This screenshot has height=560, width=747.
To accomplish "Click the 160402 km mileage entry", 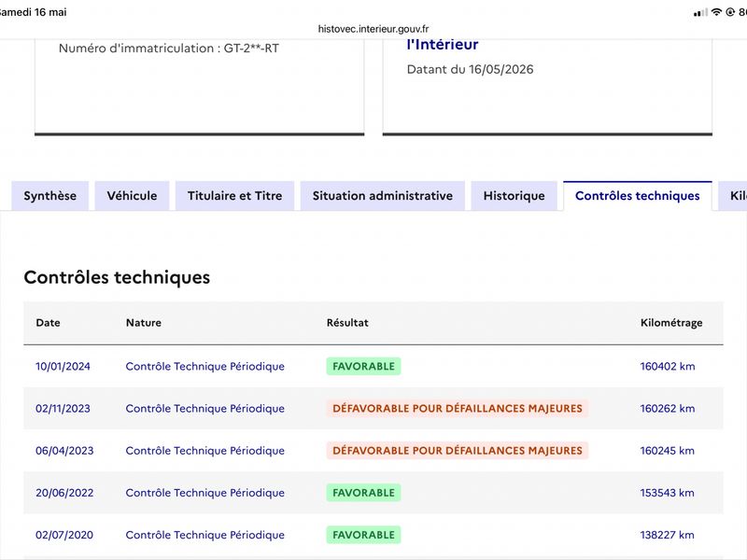I will point(668,366).
